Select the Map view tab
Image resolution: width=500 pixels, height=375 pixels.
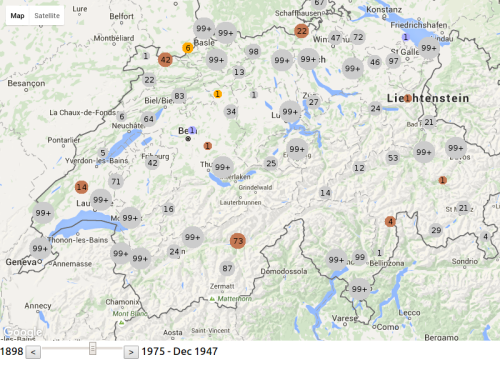[x=17, y=16]
